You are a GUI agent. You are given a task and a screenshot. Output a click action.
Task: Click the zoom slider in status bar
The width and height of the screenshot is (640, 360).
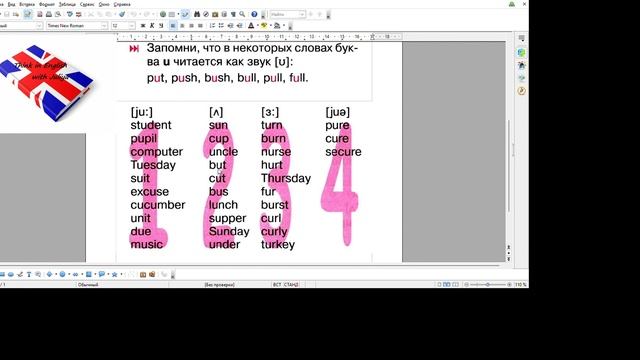pyautogui.click(x=488, y=284)
